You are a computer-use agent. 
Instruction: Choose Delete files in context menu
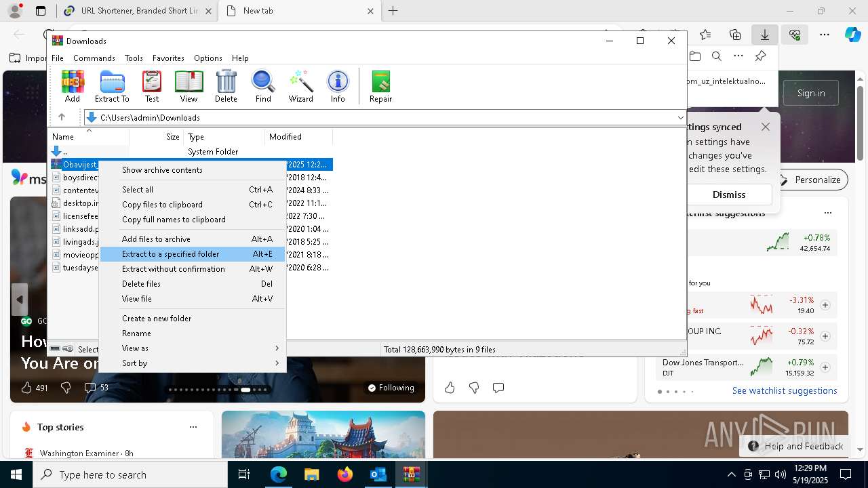click(193, 284)
